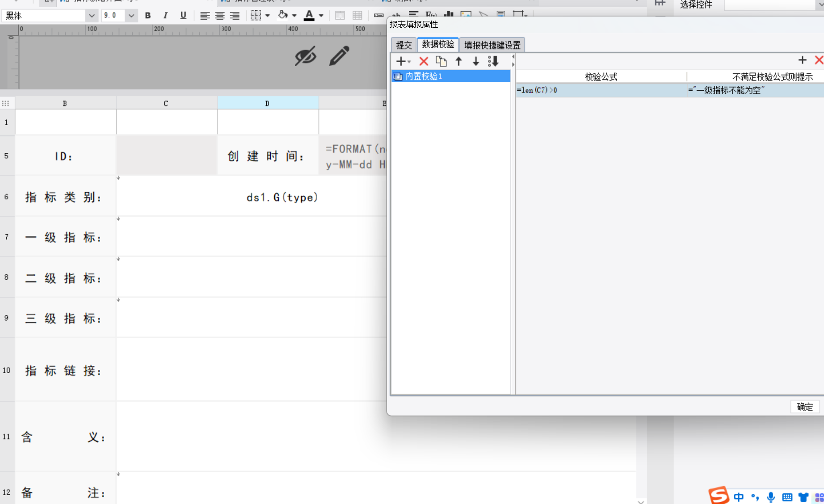This screenshot has height=504, width=824.
Task: Switch Sogou Chinese/English mode 中
Action: [739, 497]
